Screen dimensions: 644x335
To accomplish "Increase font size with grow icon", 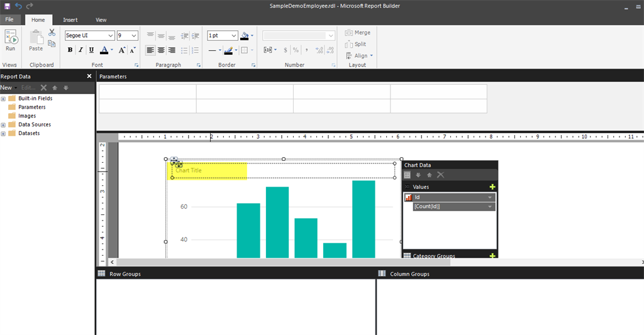I will click(x=122, y=50).
